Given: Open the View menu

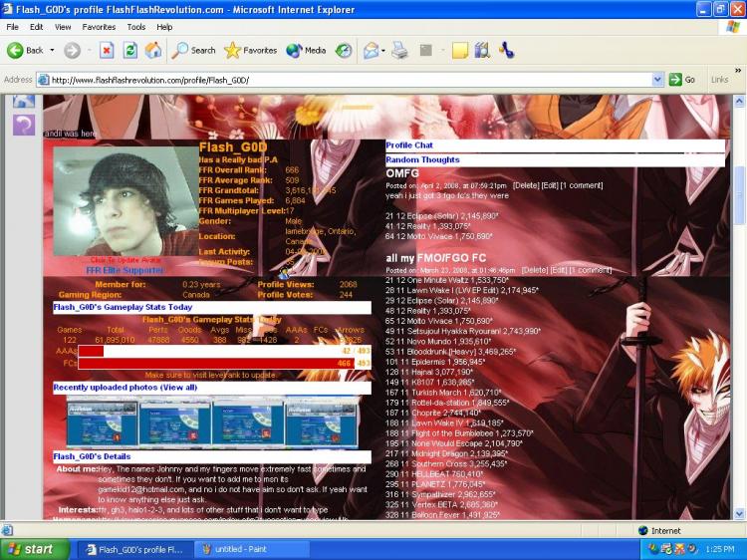Looking at the screenshot, I should click(x=63, y=27).
